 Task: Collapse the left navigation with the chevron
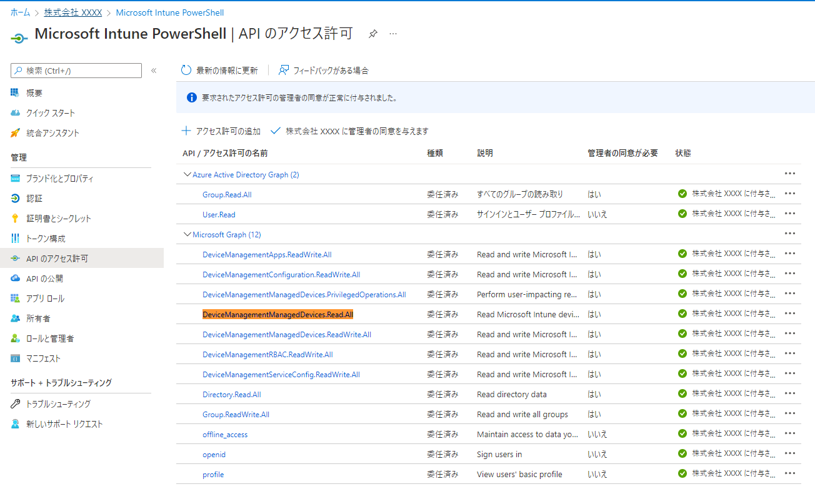pos(154,71)
